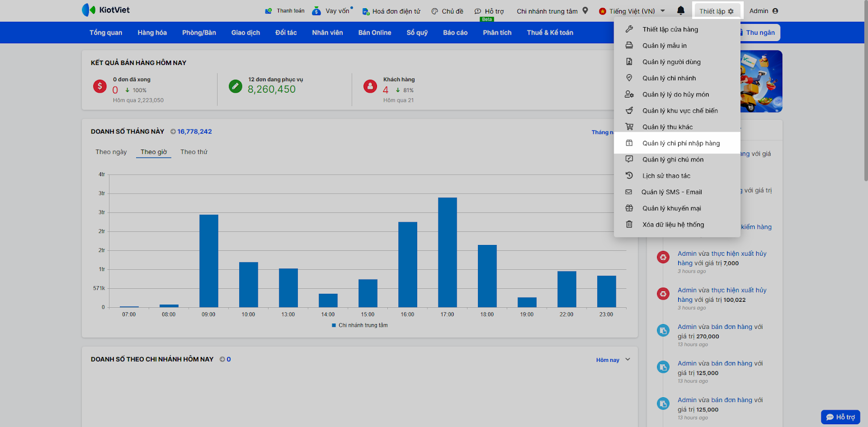Image resolution: width=868 pixels, height=427 pixels.
Task: Open the Nhân viên menu
Action: pos(328,33)
